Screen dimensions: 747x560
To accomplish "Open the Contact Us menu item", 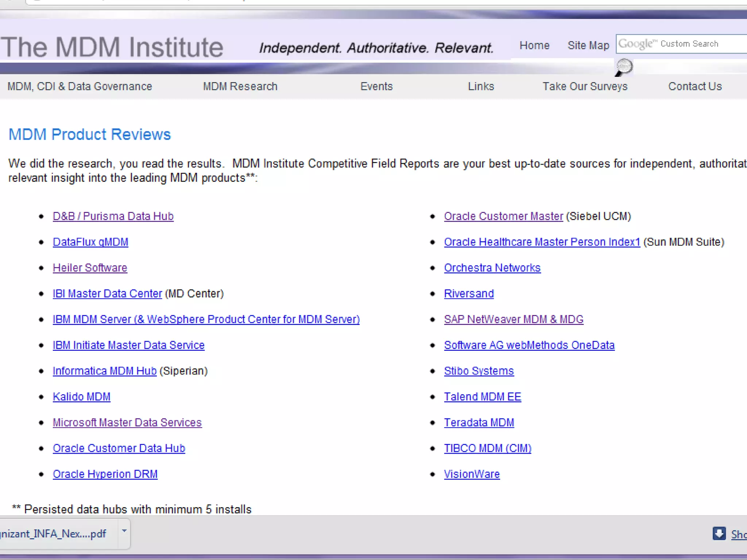I will click(x=695, y=86).
